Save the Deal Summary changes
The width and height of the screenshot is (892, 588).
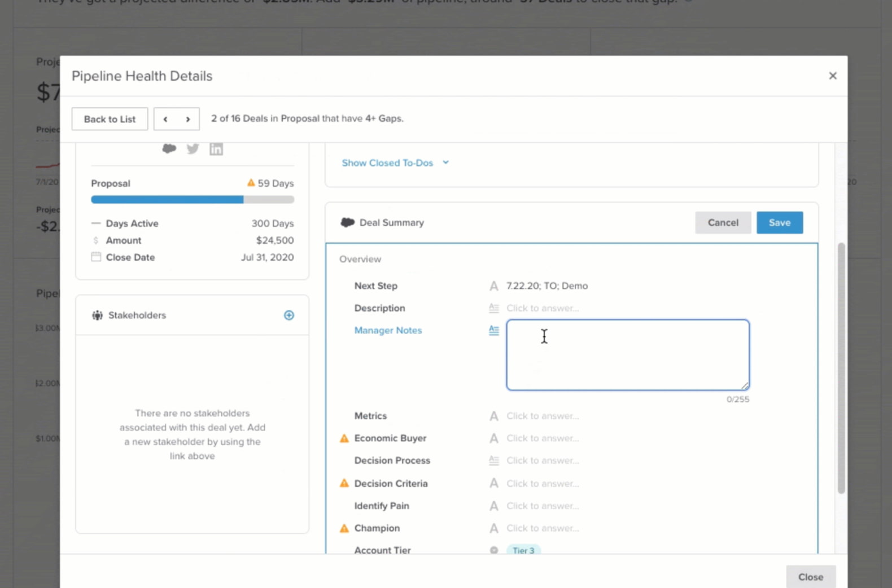(x=779, y=223)
